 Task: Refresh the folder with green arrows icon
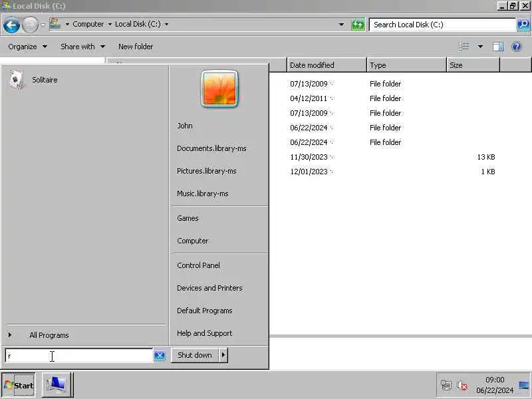358,25
